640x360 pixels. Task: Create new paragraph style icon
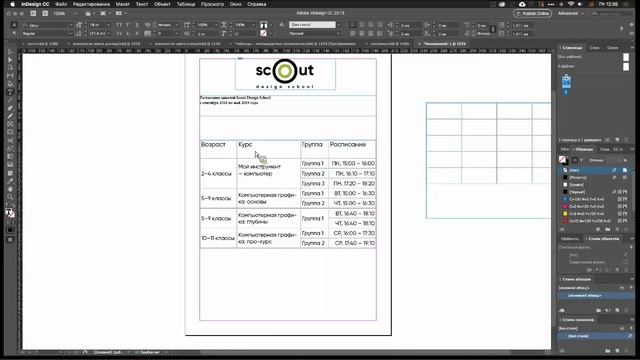click(617, 310)
